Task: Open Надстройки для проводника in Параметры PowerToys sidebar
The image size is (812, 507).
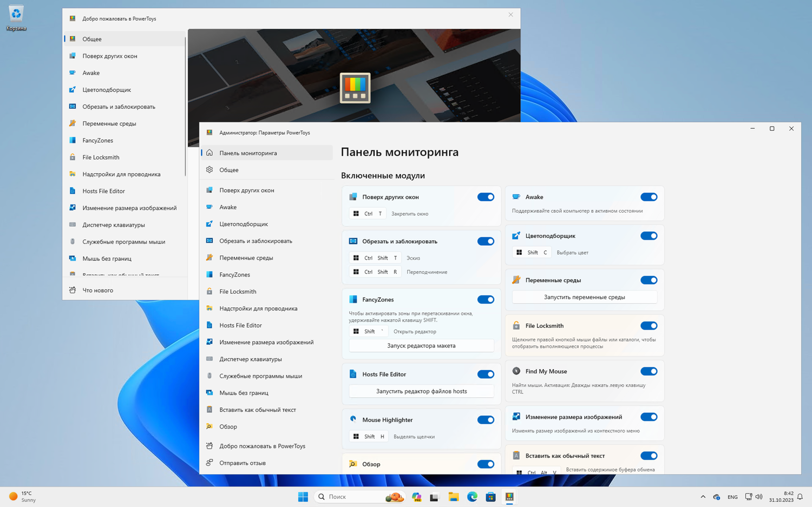Action: click(x=267, y=308)
